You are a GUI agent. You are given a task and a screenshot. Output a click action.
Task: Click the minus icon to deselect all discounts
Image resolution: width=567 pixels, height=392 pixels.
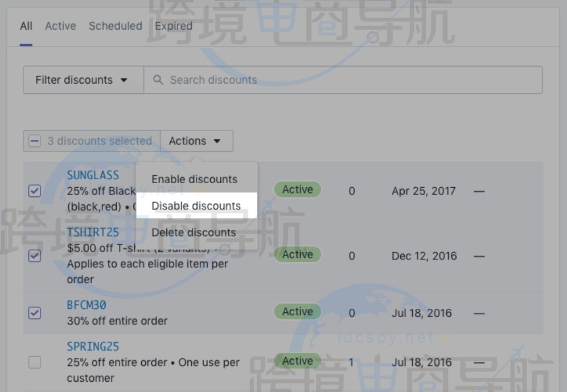pos(35,141)
